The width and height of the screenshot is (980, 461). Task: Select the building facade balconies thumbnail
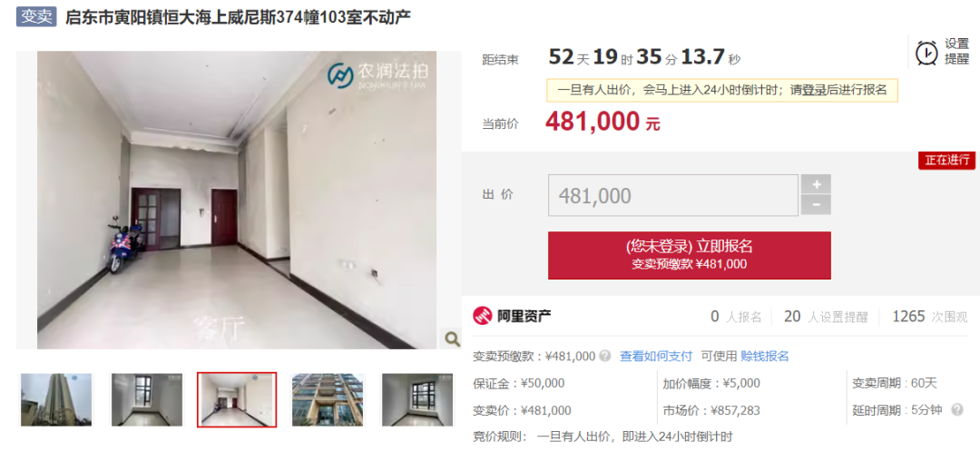click(x=328, y=400)
